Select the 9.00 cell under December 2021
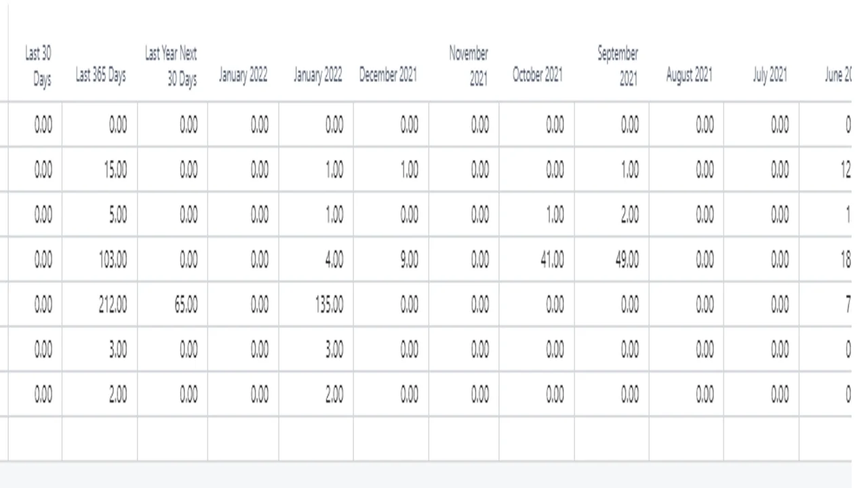The width and height of the screenshot is (868, 488). coord(409,260)
